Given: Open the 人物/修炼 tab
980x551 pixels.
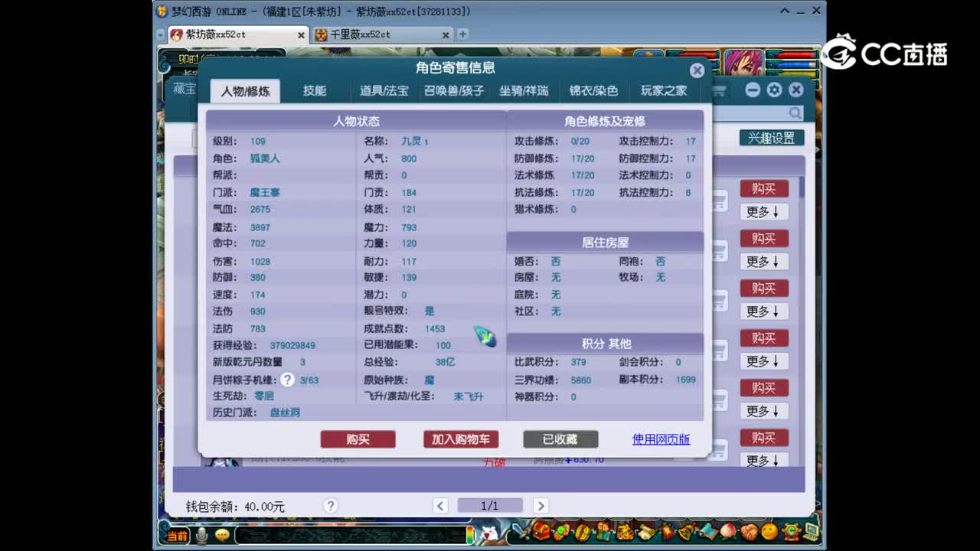Looking at the screenshot, I should pyautogui.click(x=245, y=91).
